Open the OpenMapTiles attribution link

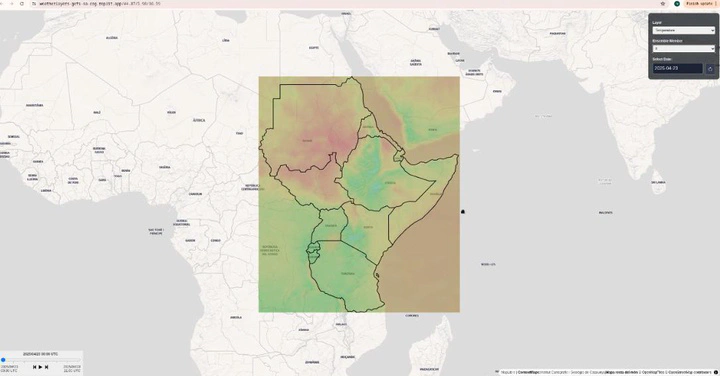pyautogui.click(x=652, y=372)
